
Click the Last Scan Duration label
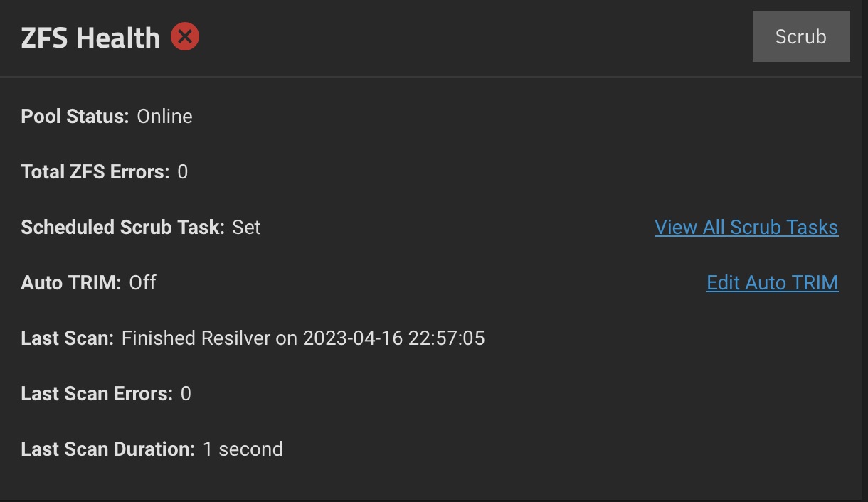pyautogui.click(x=108, y=449)
